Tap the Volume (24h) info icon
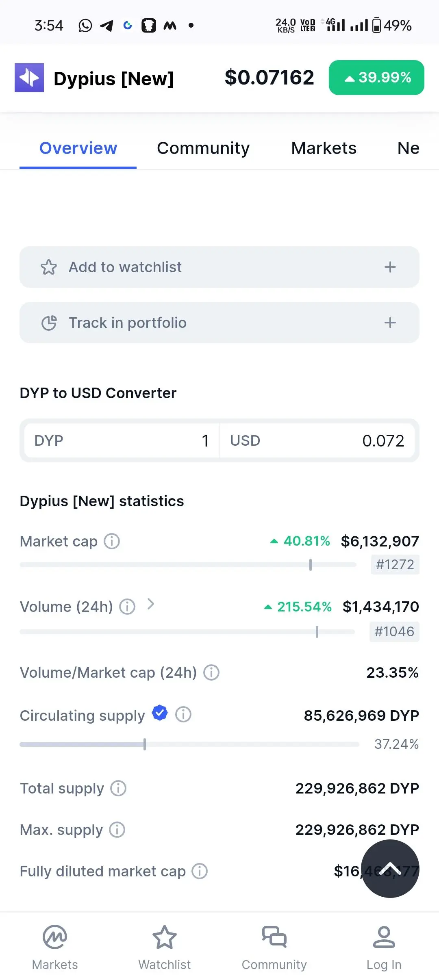The image size is (439, 980). click(127, 607)
